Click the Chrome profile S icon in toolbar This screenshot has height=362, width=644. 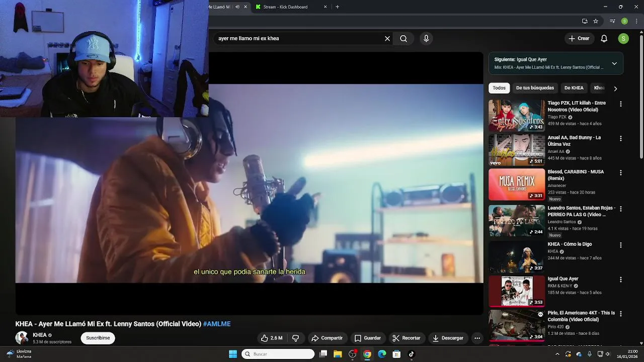[x=624, y=21]
